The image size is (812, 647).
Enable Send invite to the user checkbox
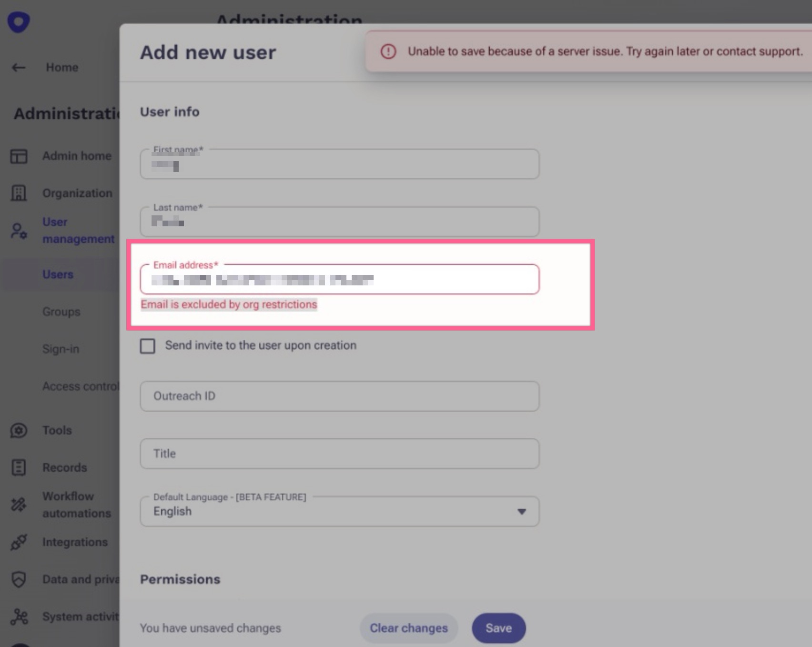click(x=148, y=346)
